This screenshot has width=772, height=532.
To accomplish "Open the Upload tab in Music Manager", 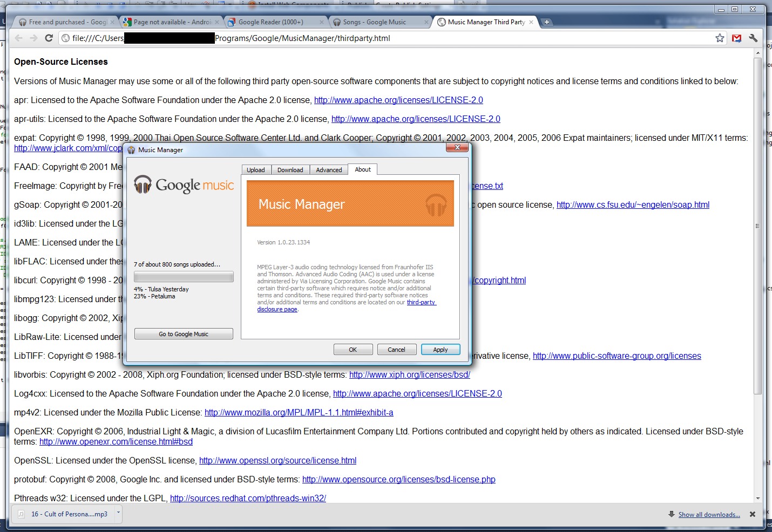I will 256,170.
